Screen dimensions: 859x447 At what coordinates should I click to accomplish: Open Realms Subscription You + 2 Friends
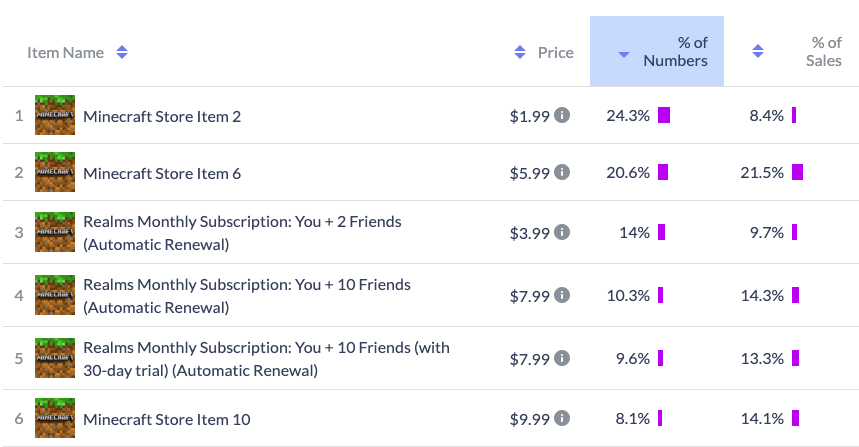tap(242, 233)
